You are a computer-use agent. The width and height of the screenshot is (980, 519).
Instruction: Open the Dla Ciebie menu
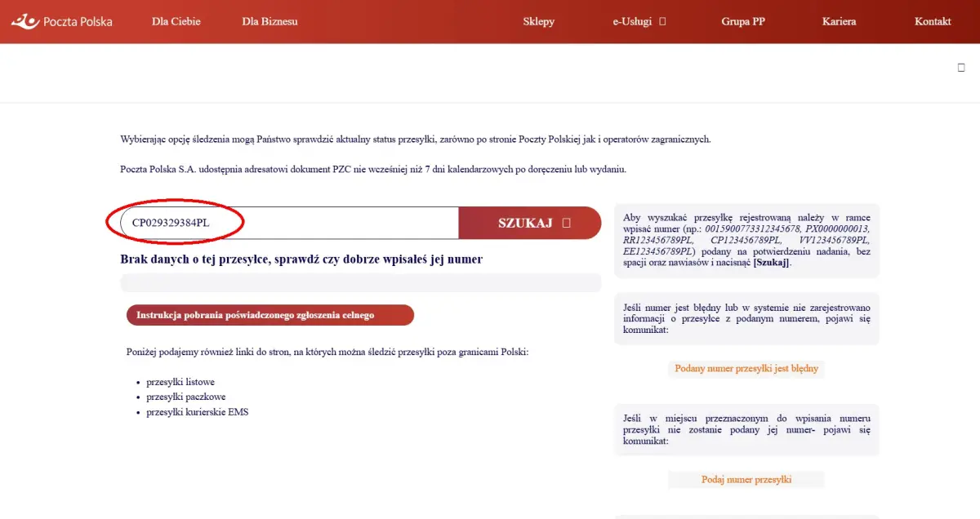176,21
